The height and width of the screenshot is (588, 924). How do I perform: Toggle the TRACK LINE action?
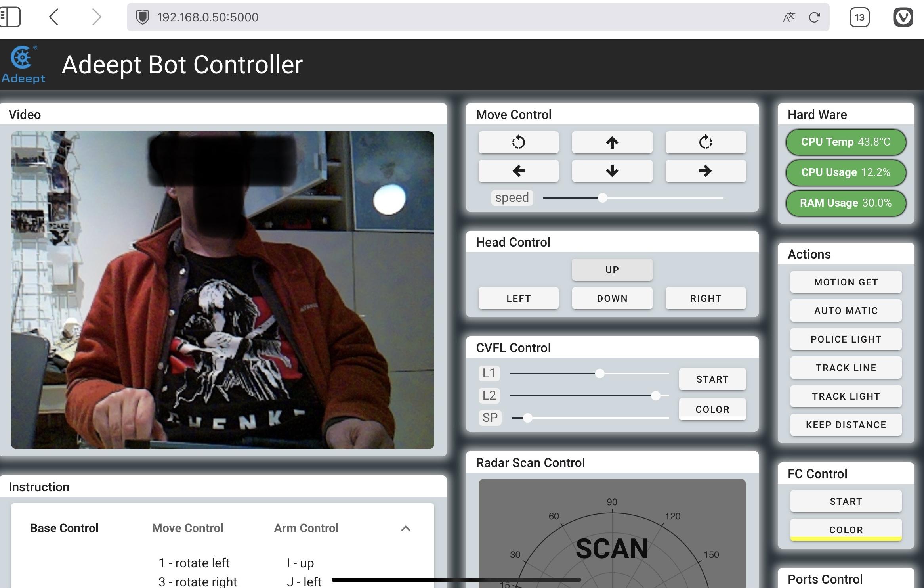(846, 368)
